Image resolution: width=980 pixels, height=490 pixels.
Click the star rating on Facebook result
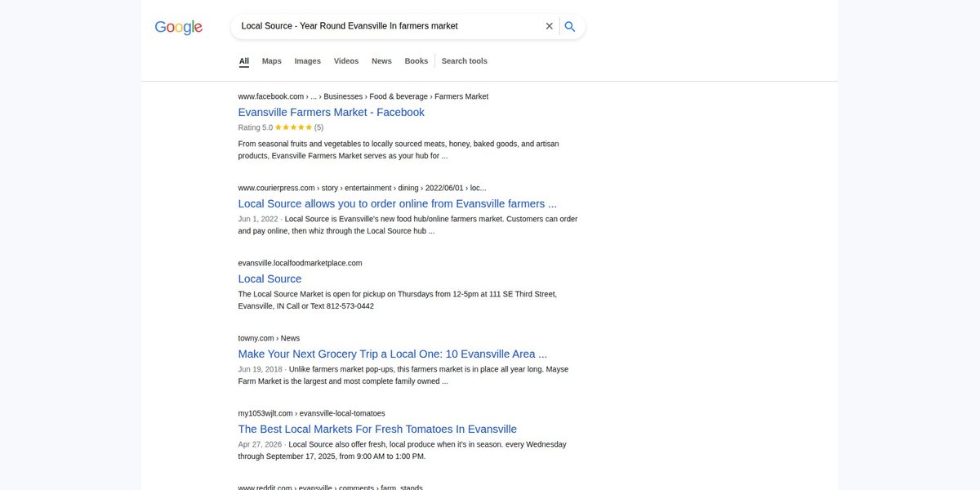coord(293,127)
